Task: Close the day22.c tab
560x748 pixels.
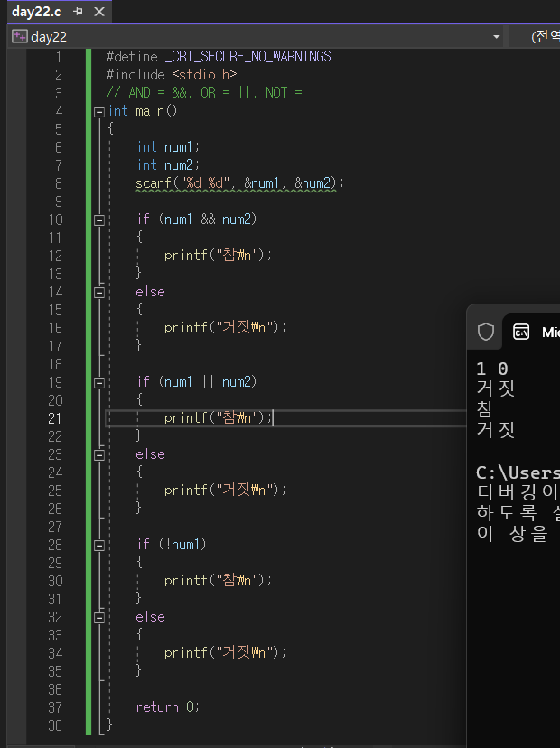Action: tap(99, 12)
